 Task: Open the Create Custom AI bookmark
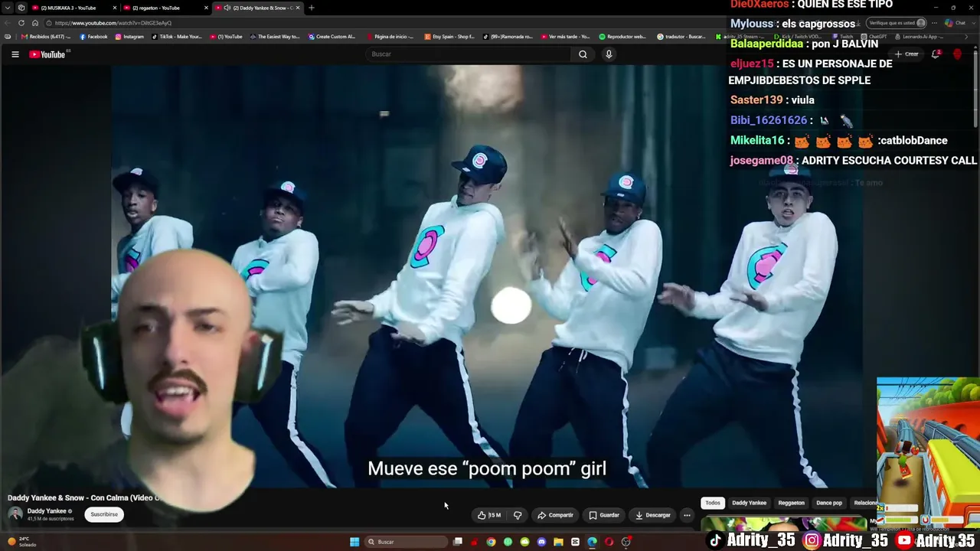(x=332, y=37)
